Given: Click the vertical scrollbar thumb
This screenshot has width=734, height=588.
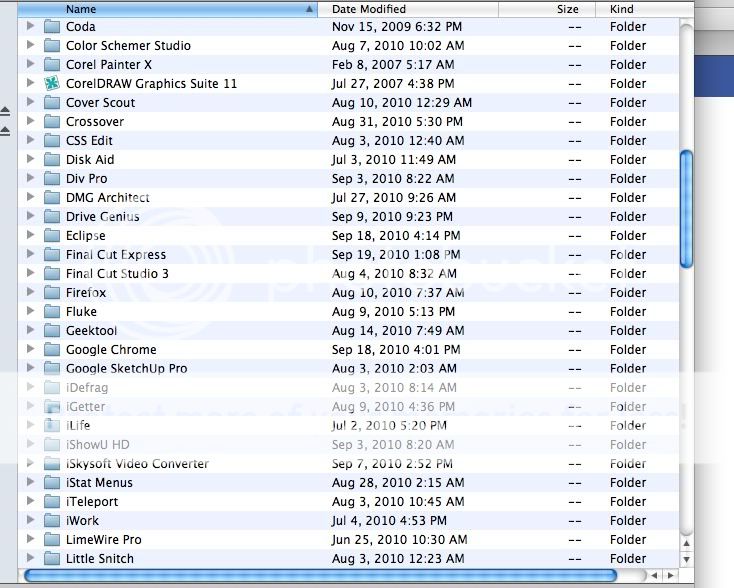Looking at the screenshot, I should (x=686, y=209).
